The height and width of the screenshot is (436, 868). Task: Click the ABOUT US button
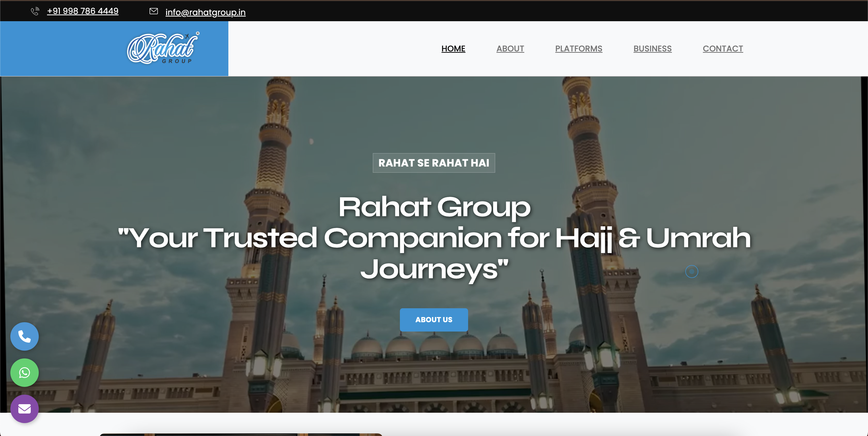434,320
